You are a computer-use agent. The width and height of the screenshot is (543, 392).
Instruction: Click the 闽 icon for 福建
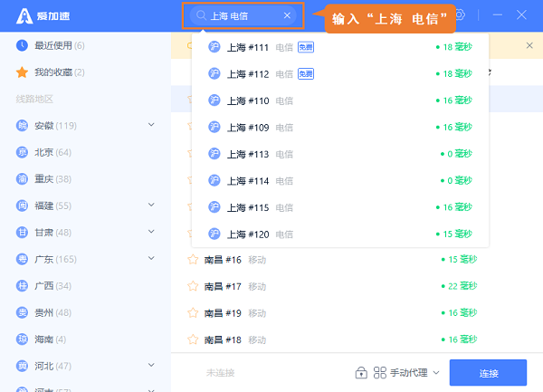pos(22,206)
